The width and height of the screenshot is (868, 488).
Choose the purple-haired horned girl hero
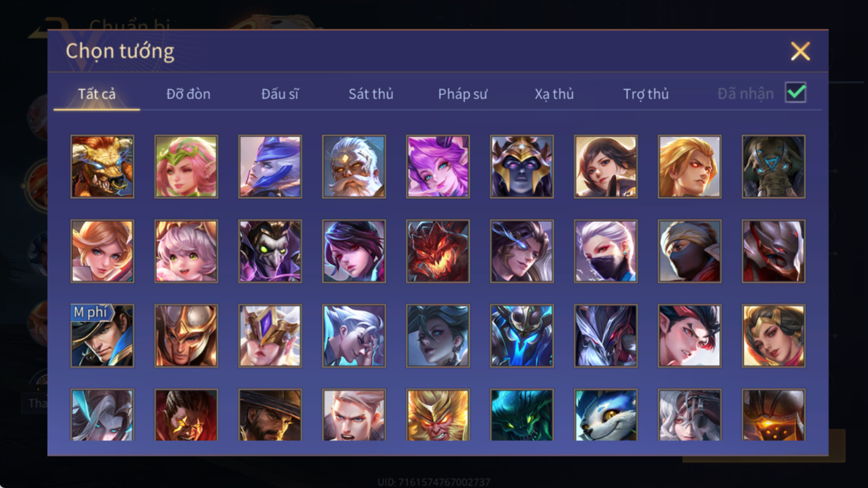click(438, 167)
